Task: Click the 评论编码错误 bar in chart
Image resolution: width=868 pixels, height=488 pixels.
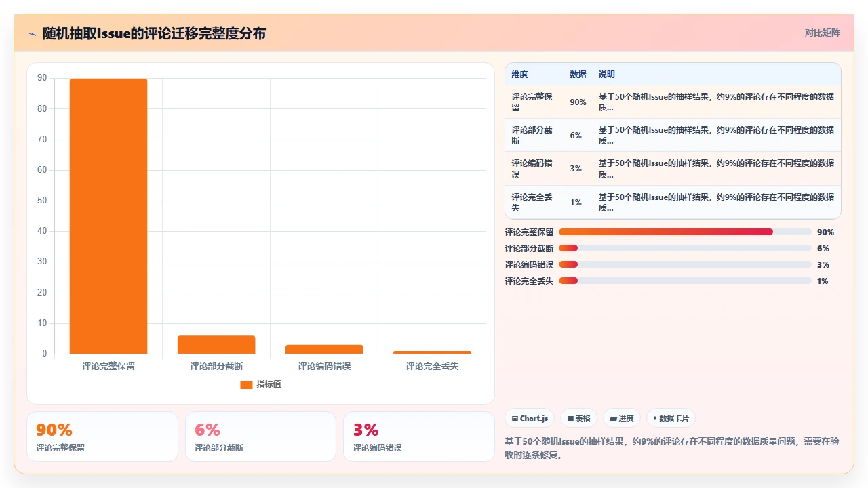Action: [x=324, y=349]
